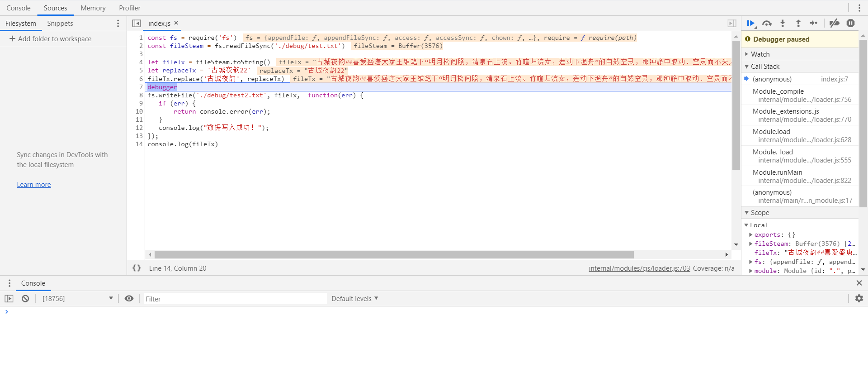Screen dimensions: 868x392
Task: Click Add folder to workspace
Action: point(51,39)
